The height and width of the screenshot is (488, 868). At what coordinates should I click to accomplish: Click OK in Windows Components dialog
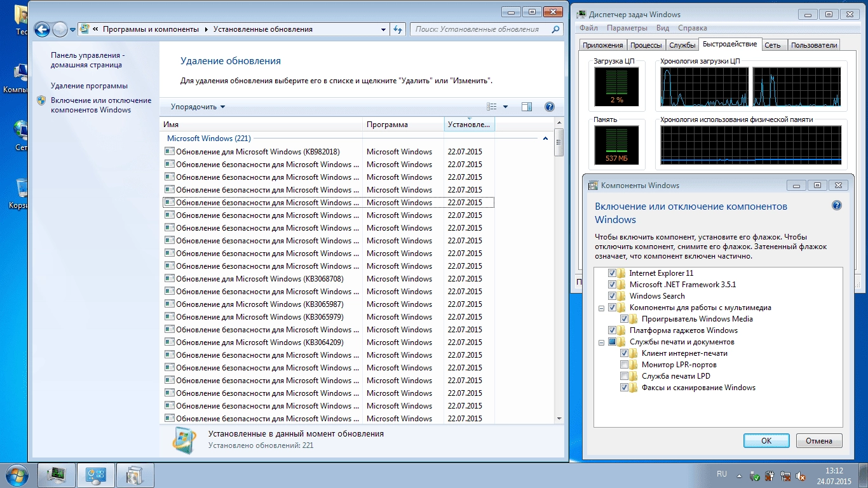[x=766, y=441]
